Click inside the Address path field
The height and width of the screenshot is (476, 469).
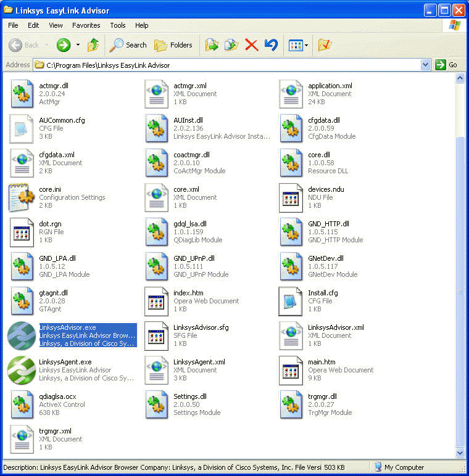pyautogui.click(x=228, y=65)
